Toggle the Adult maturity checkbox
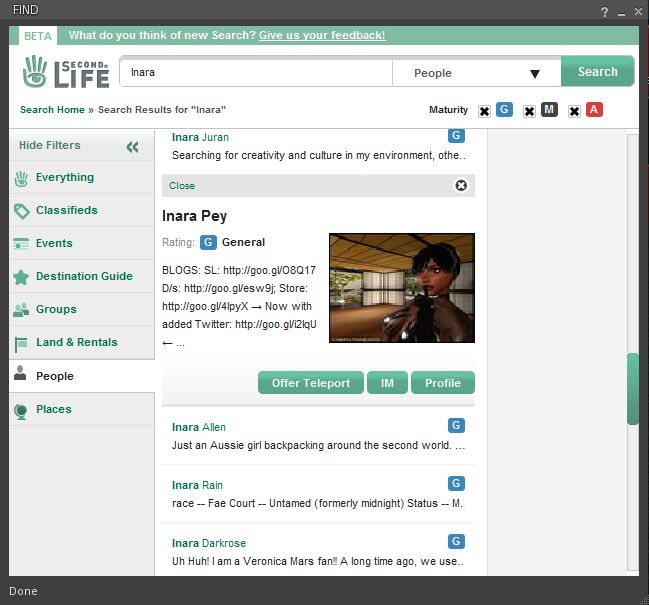 point(574,111)
